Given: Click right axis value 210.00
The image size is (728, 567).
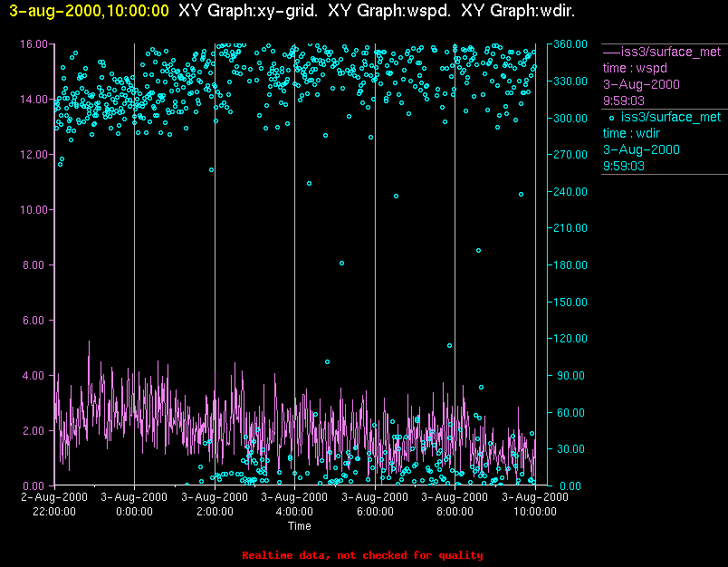Looking at the screenshot, I should click(570, 228).
